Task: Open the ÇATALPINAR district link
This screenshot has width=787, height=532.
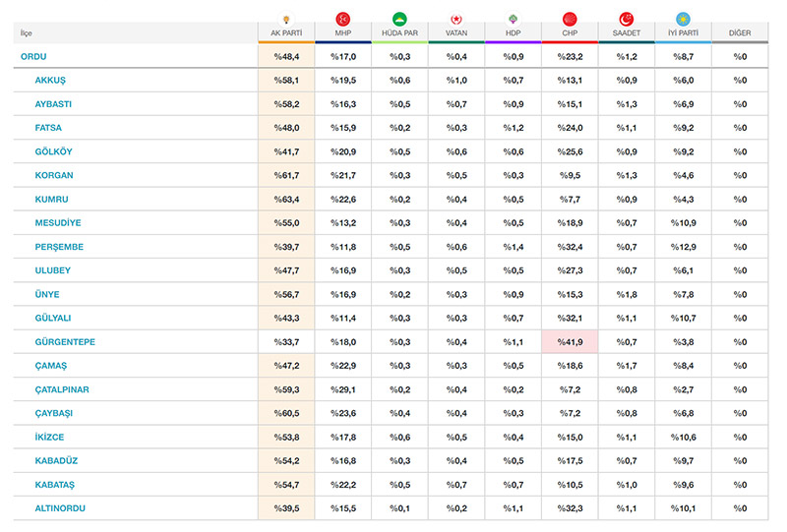Action: [63, 389]
